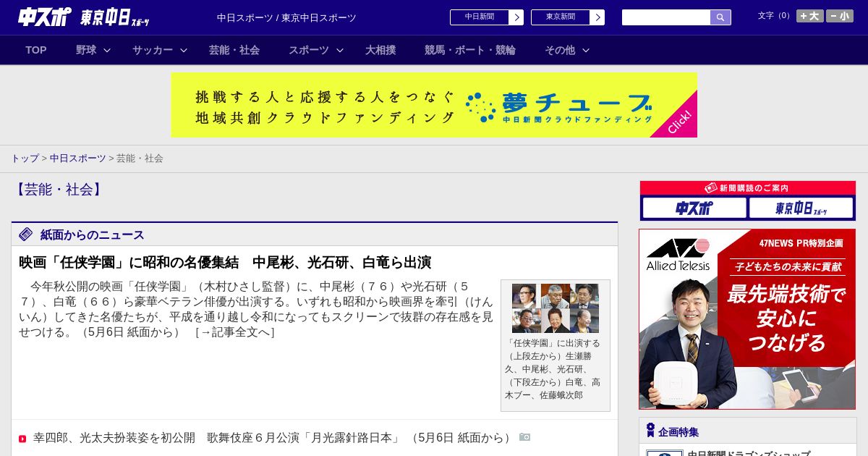Open サッカー menu item
Screen dimensions: 868x456
click(x=153, y=50)
